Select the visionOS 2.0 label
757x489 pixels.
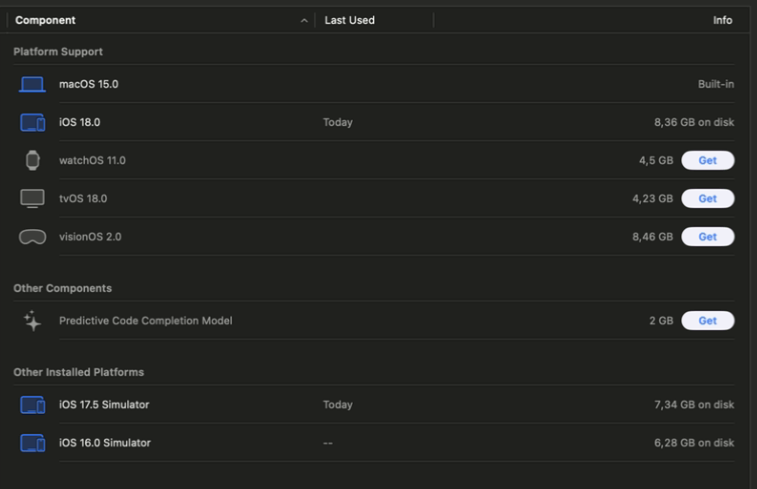point(90,237)
